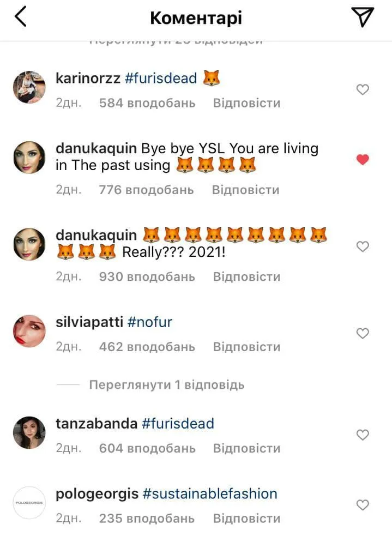
Task: Reply to pologeorgis via "Відповісти"
Action: click(246, 519)
